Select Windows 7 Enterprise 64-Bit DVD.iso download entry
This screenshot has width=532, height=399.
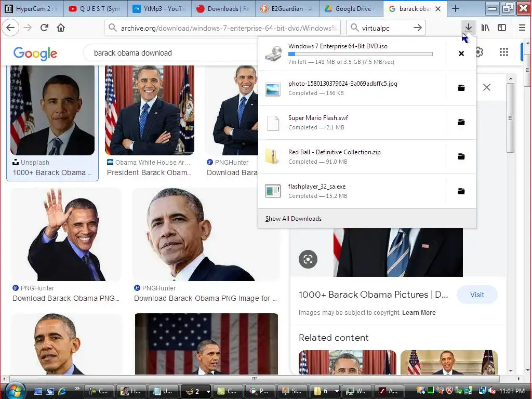pyautogui.click(x=352, y=54)
